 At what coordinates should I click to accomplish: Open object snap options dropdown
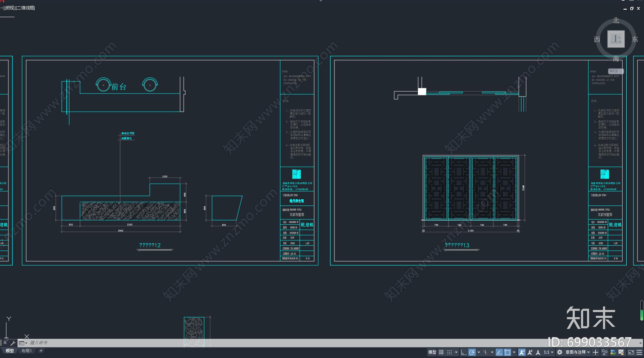pos(514,352)
